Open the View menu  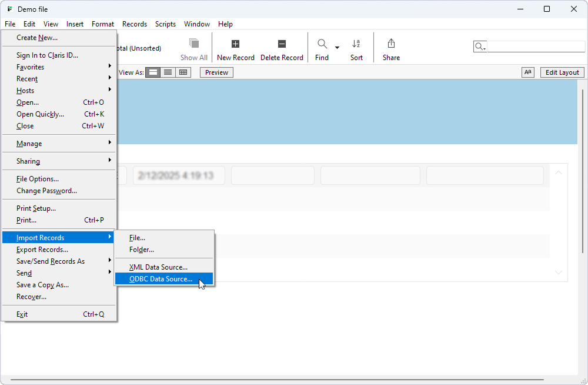51,24
